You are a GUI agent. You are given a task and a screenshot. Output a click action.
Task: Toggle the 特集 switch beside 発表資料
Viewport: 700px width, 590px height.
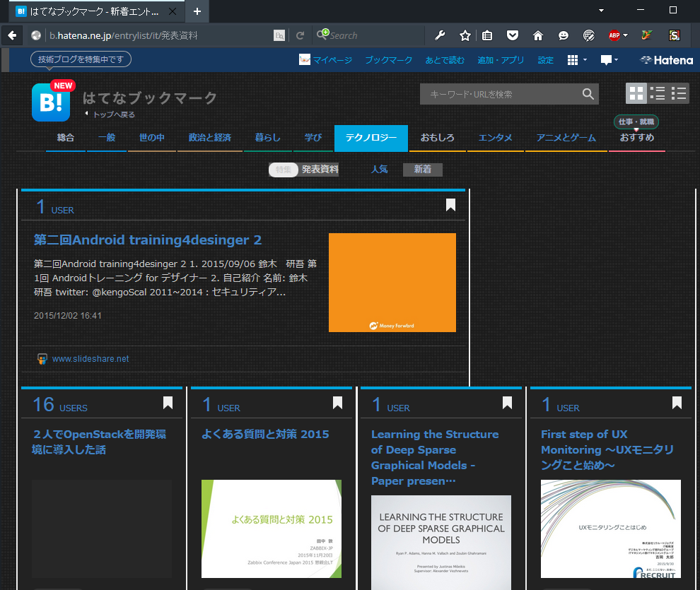284,170
